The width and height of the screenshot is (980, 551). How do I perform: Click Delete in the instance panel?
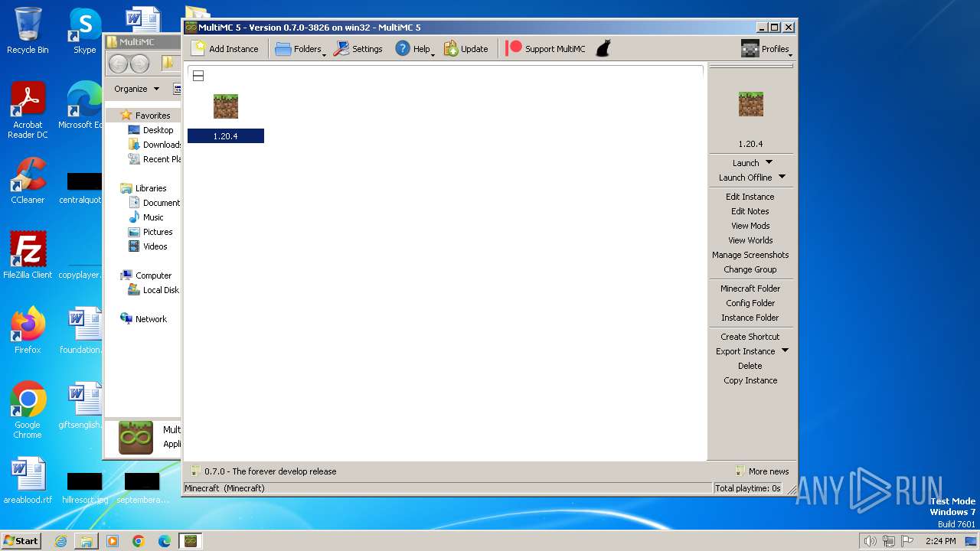coord(750,366)
